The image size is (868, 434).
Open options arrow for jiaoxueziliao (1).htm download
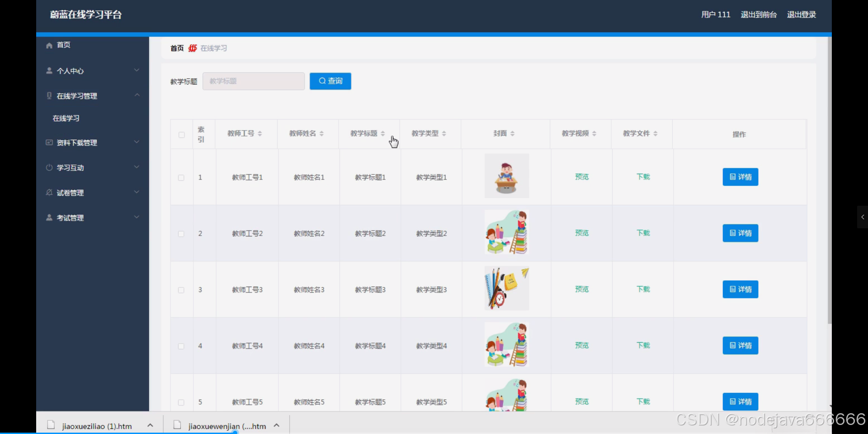pyautogui.click(x=151, y=425)
